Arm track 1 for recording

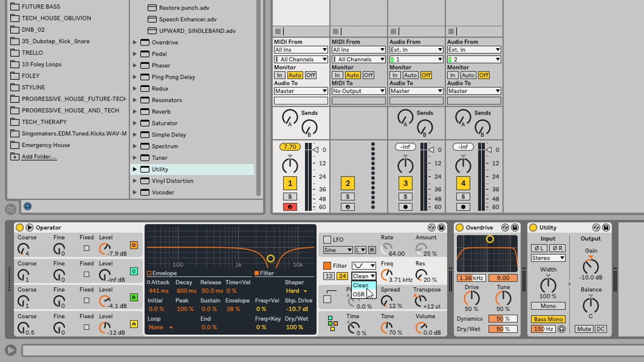pyautogui.click(x=290, y=207)
